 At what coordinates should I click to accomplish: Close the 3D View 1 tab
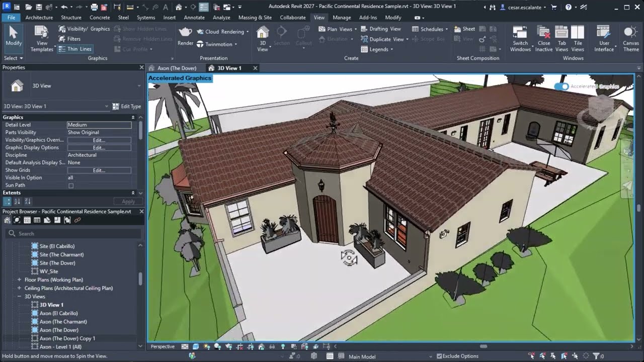click(x=255, y=68)
